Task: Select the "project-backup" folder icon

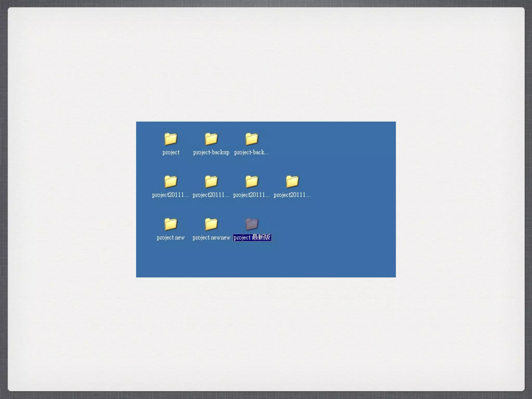Action: point(211,139)
